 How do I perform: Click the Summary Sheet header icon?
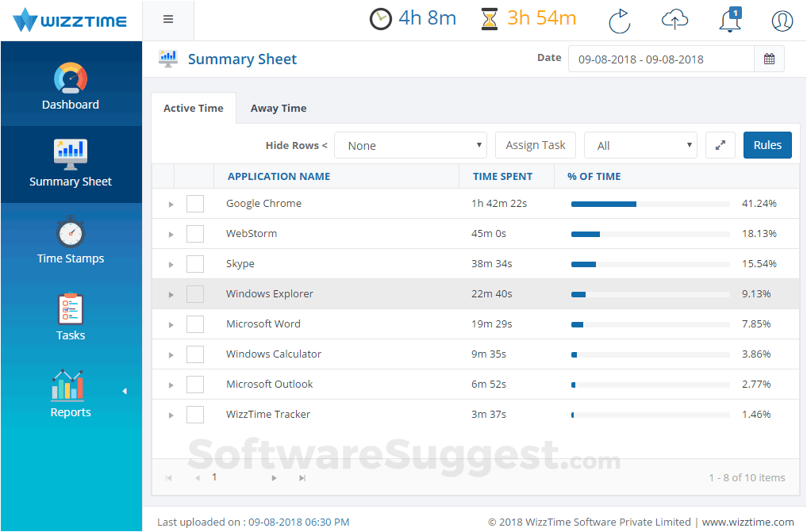tap(168, 59)
